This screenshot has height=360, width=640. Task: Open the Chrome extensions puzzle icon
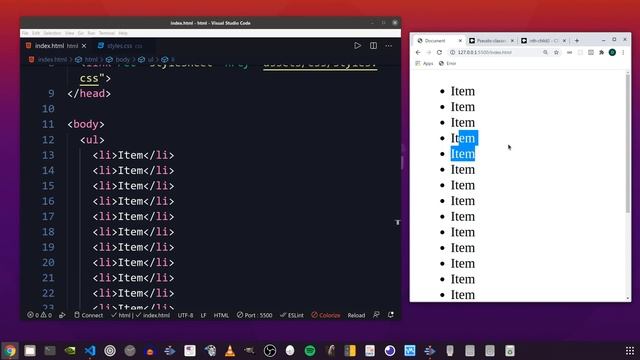click(x=601, y=52)
